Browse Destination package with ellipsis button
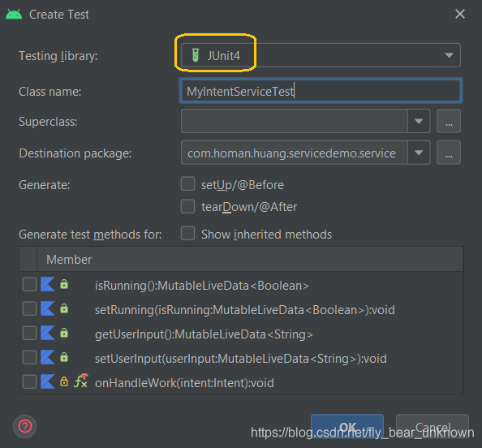Image resolution: width=482 pixels, height=448 pixels. (449, 153)
